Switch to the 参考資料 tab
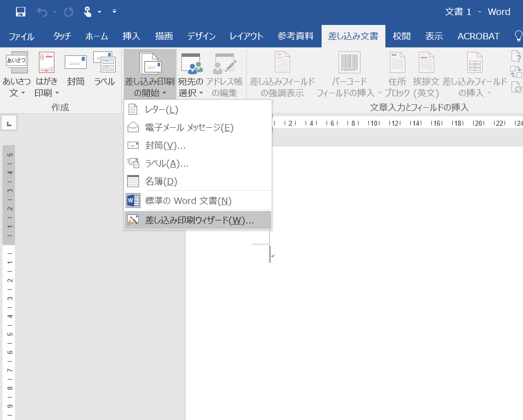 click(296, 36)
